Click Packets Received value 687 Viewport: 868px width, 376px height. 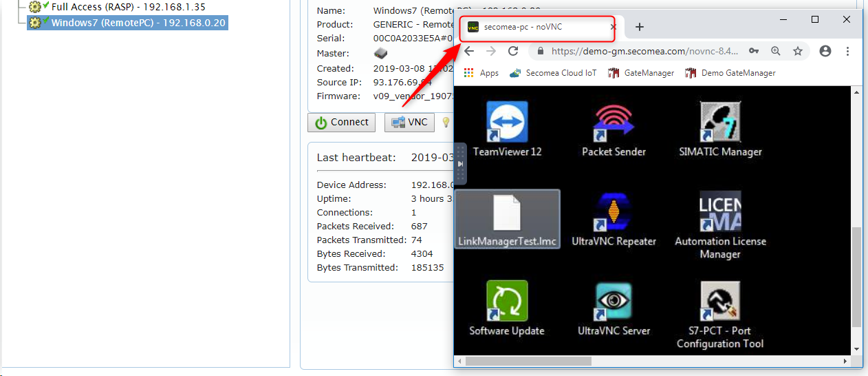420,226
